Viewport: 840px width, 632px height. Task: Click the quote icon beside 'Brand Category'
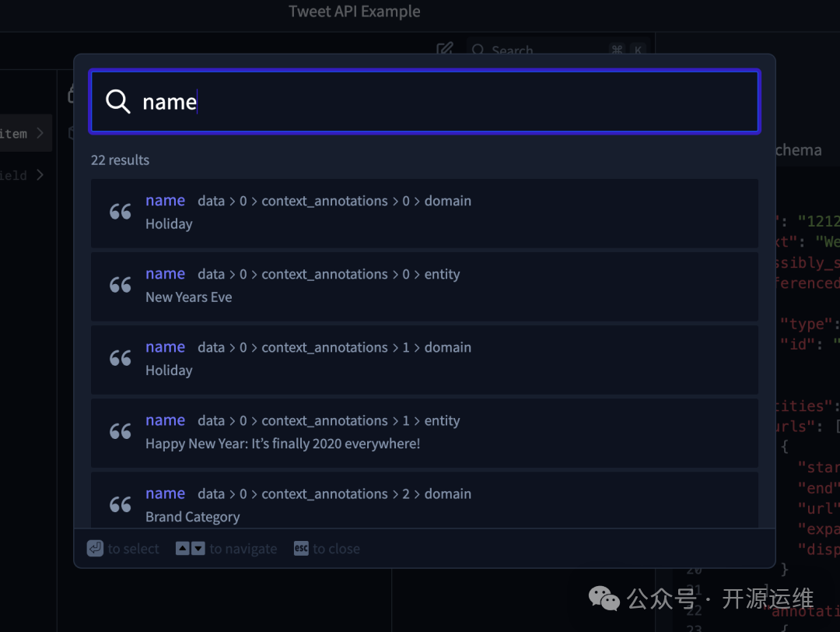[x=121, y=504]
